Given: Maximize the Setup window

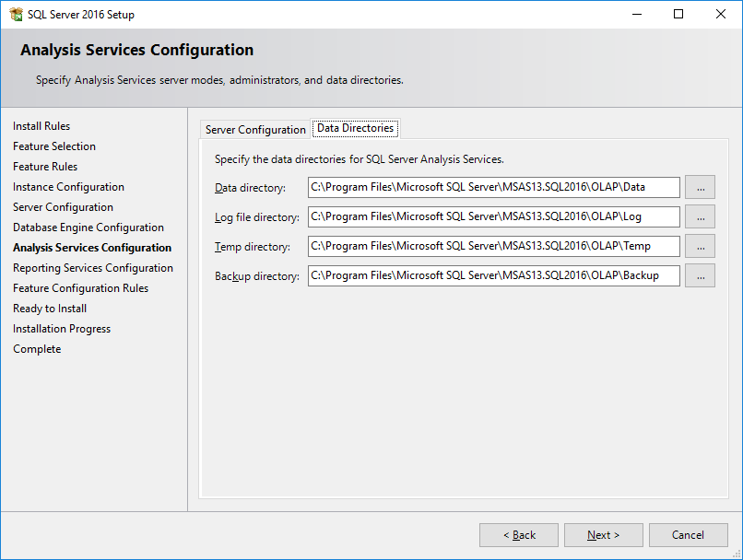Looking at the screenshot, I should coord(678,14).
